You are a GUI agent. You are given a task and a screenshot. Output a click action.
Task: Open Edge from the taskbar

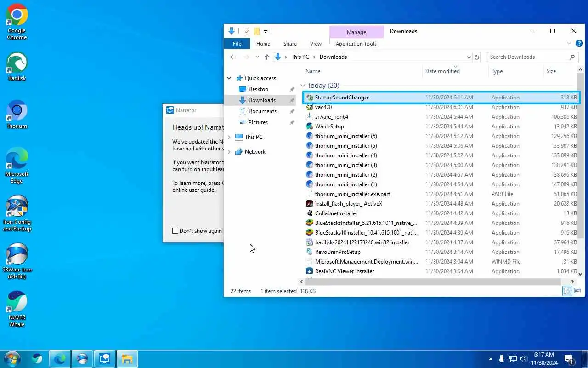pos(60,359)
